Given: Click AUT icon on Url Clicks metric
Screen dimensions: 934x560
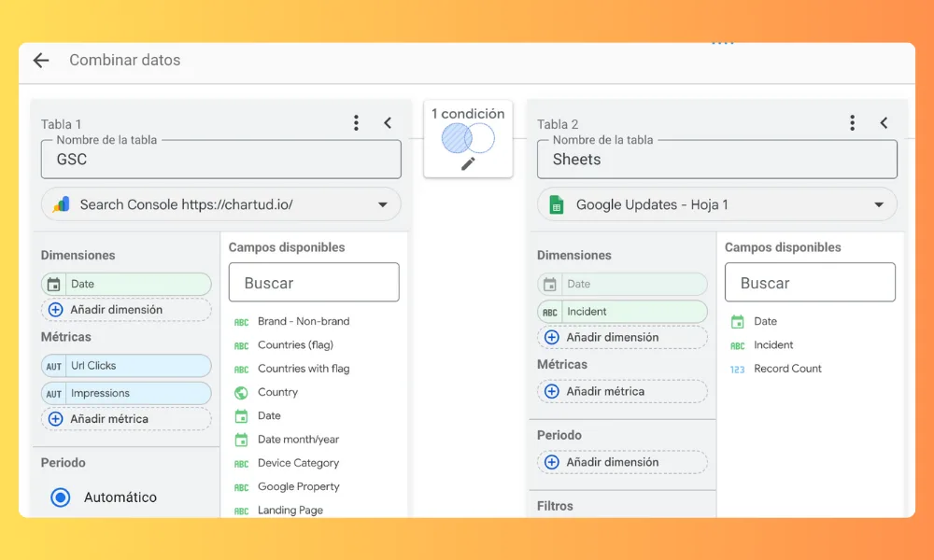Looking at the screenshot, I should click(54, 367).
